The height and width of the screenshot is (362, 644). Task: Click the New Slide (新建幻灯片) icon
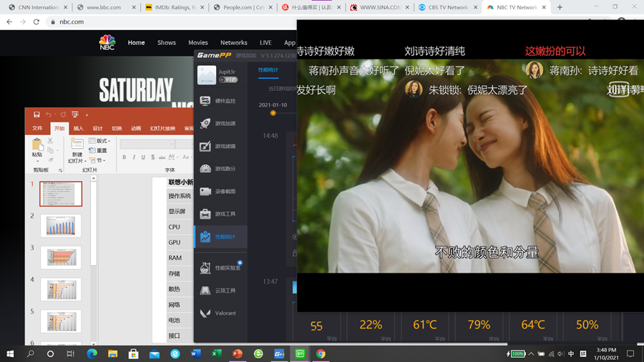tap(77, 144)
